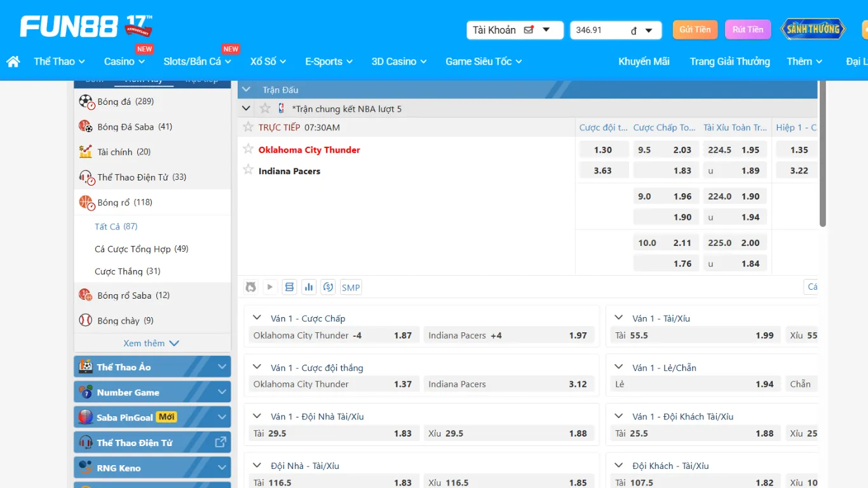Select Oklahoma City Thunder 1.30 odds

coord(602,150)
